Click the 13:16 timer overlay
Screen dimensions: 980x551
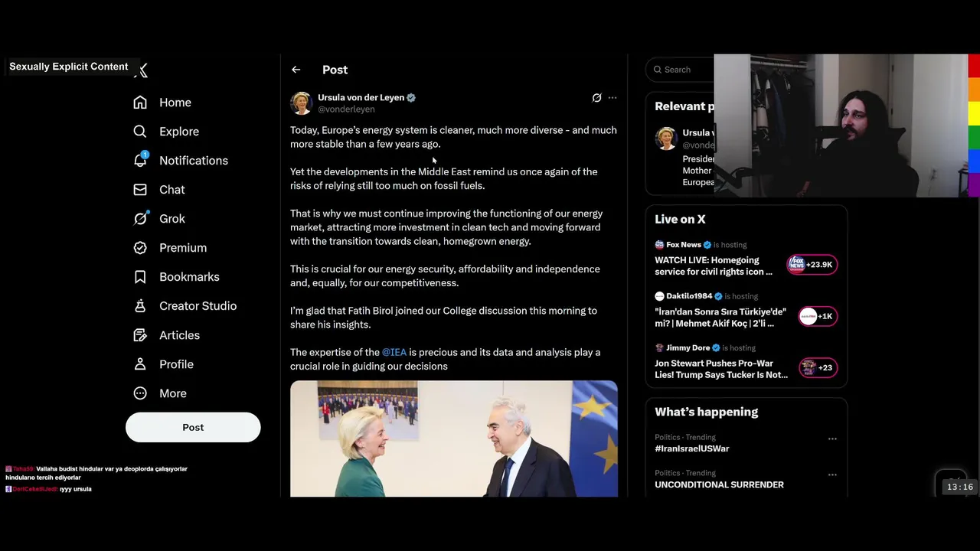tap(959, 487)
